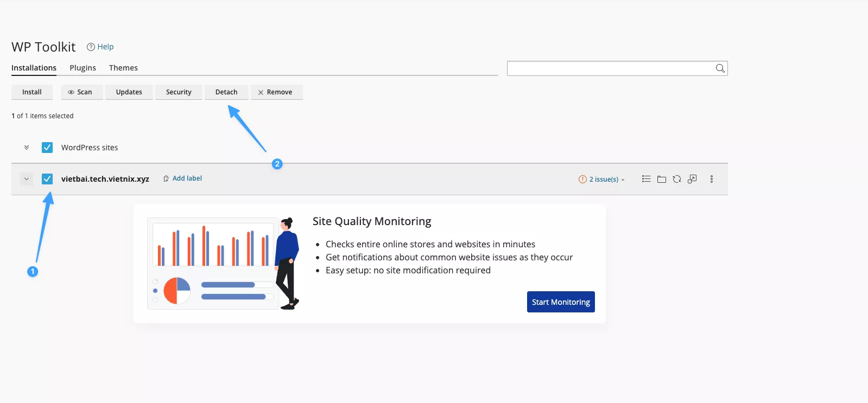Click the clone/copy site icon
Viewport: 868px width, 403px height.
692,179
